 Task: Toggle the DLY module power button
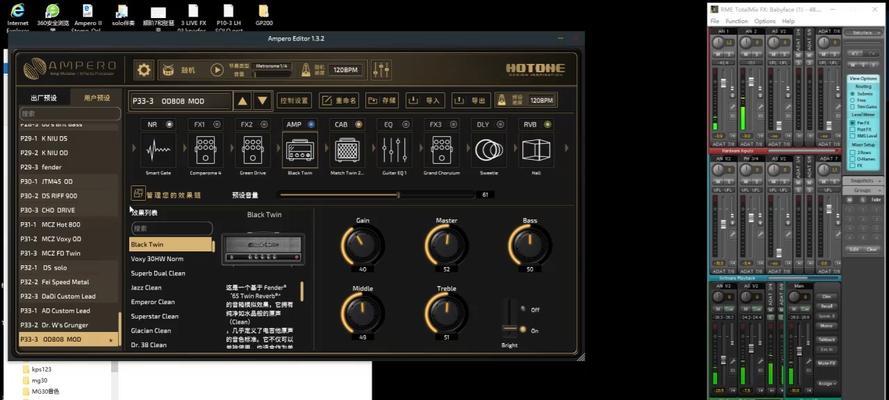pyautogui.click(x=500, y=124)
